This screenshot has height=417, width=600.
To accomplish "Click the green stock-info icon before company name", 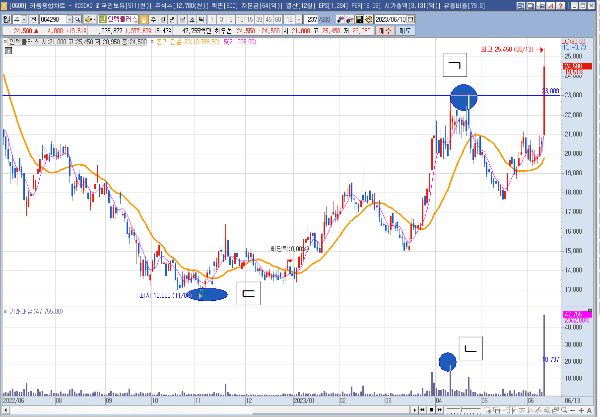I will pyautogui.click(x=103, y=19).
